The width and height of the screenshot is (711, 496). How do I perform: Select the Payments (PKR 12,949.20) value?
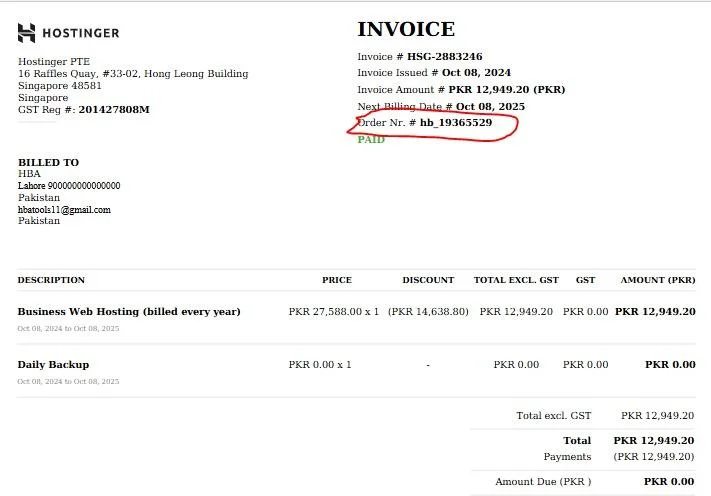click(x=654, y=457)
